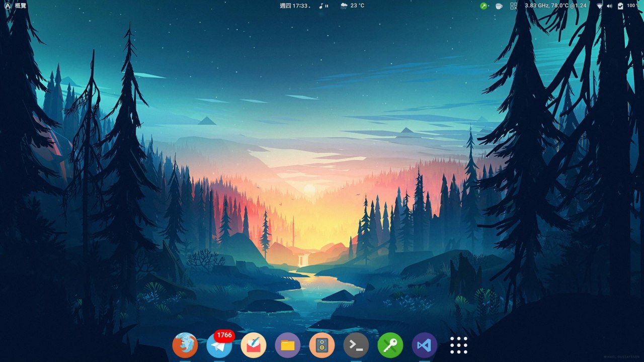This screenshot has width=644, height=362.
Task: Toggle the caffeine coffee cup indicator
Action: (499, 6)
